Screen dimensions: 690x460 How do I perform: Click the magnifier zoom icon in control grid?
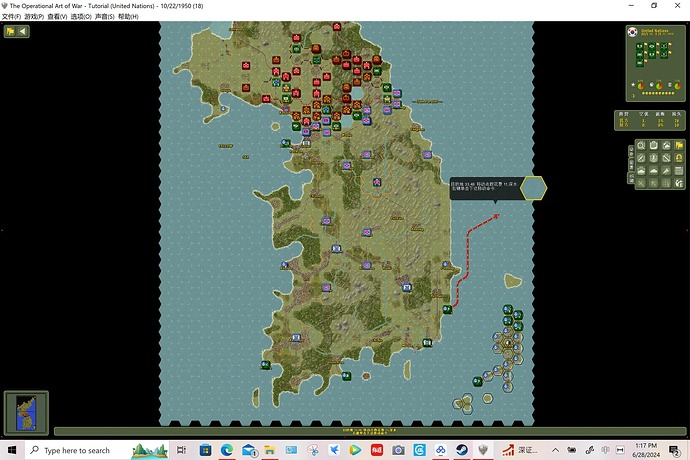641,145
